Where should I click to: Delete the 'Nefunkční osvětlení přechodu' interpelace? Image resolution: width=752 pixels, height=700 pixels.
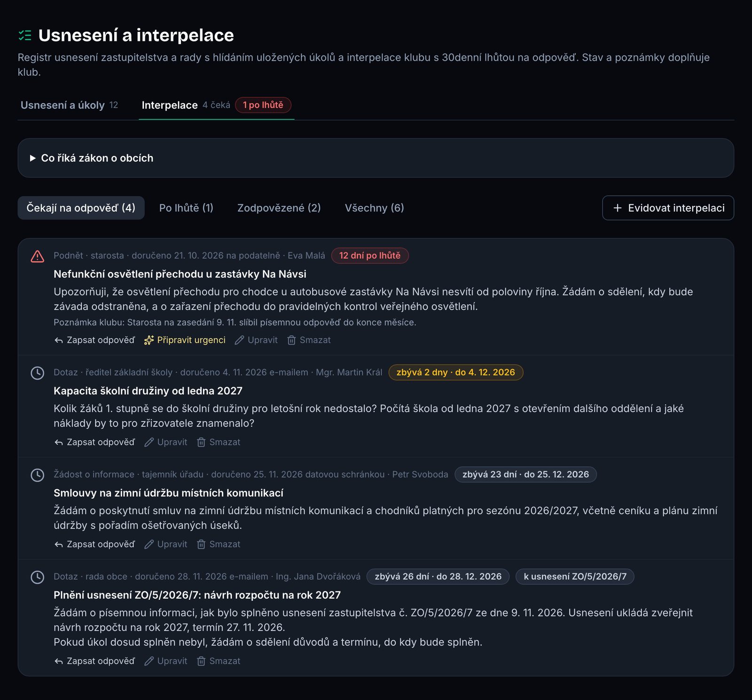click(309, 340)
